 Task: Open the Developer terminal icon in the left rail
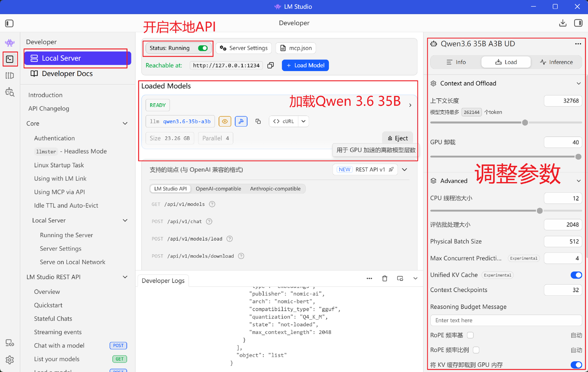coord(10,59)
